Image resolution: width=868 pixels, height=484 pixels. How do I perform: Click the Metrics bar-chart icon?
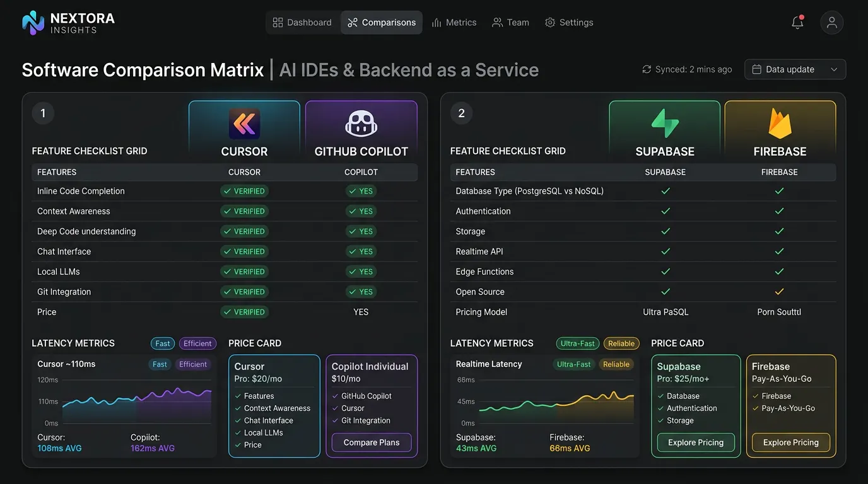tap(437, 22)
